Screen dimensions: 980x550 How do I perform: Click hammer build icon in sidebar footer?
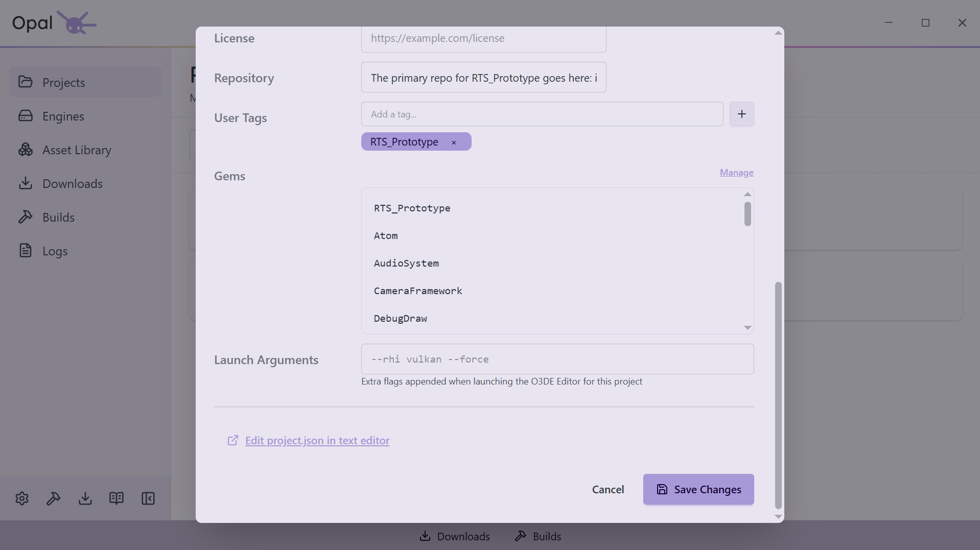pyautogui.click(x=54, y=498)
